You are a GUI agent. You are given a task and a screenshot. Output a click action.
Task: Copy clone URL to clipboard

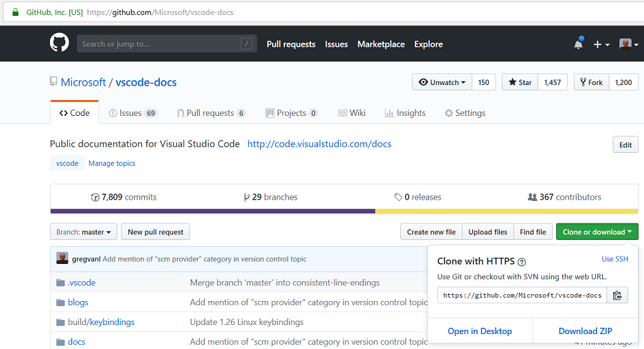617,296
